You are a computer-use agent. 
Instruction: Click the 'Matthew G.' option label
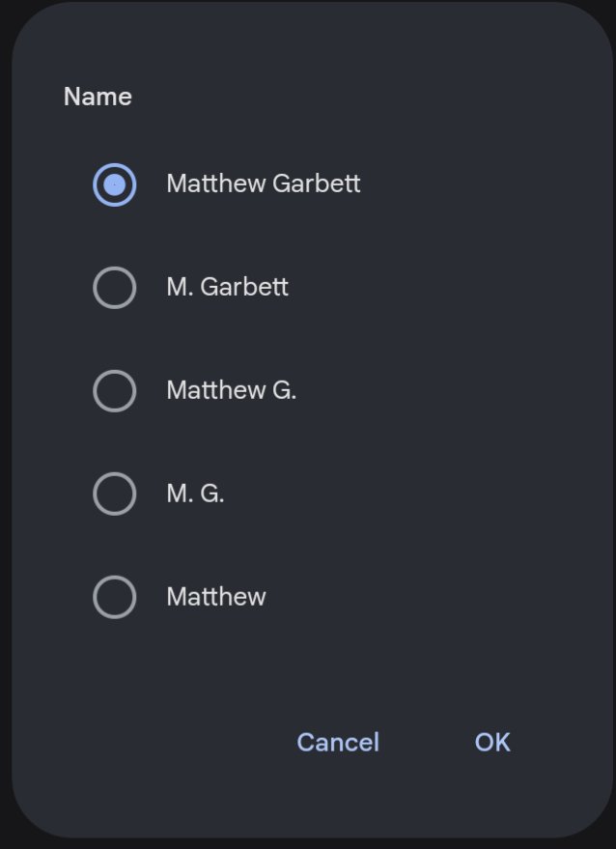pyautogui.click(x=231, y=390)
